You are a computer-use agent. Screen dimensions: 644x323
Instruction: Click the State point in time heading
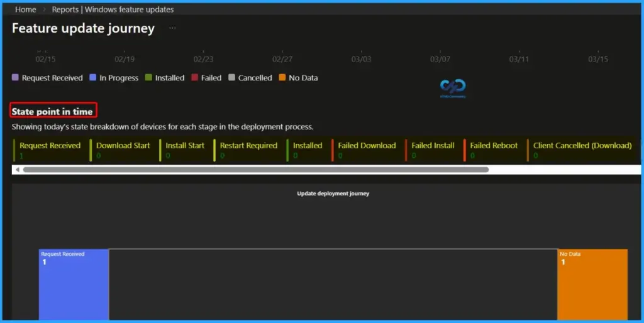[52, 111]
